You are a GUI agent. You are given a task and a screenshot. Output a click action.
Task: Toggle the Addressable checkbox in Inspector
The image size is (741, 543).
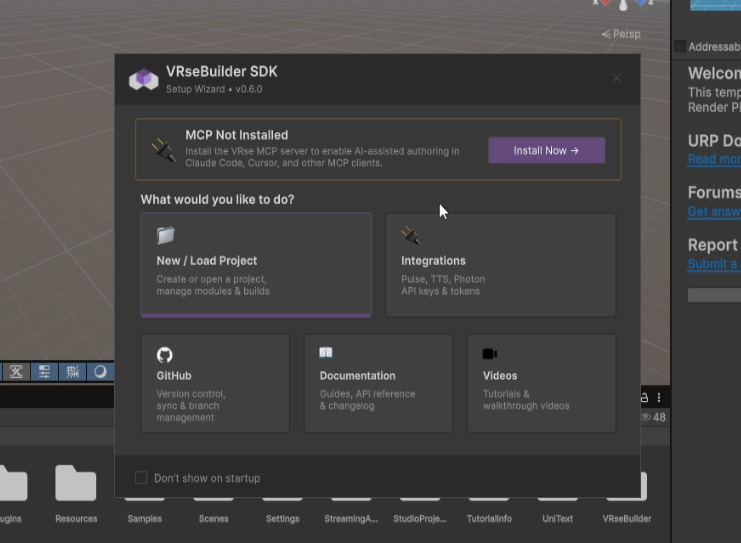tap(680, 46)
